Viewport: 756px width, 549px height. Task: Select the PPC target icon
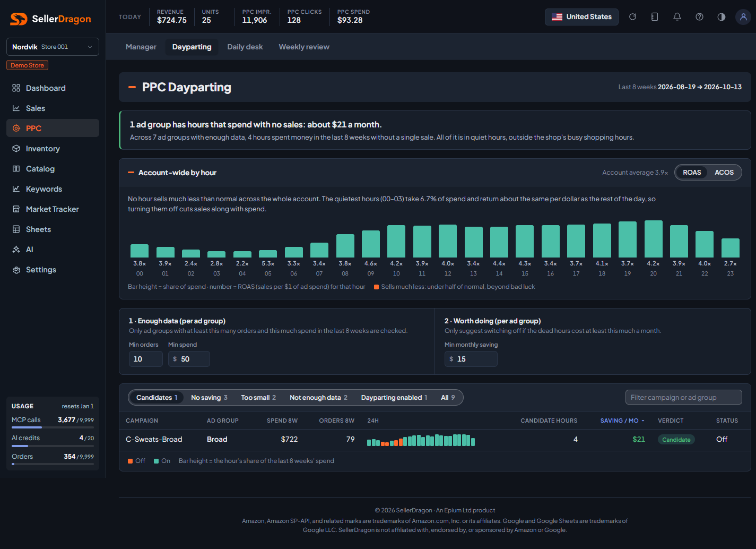(16, 128)
